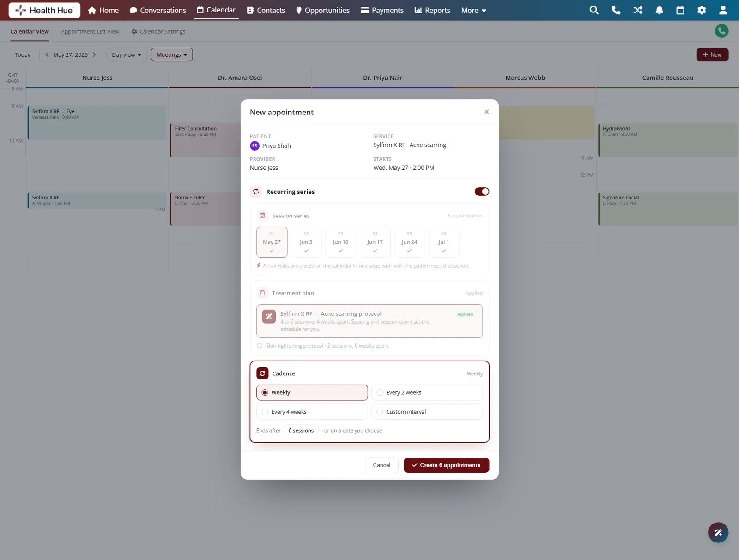The image size is (739, 560).
Task: Switch to Appointment List View tab
Action: (90, 31)
